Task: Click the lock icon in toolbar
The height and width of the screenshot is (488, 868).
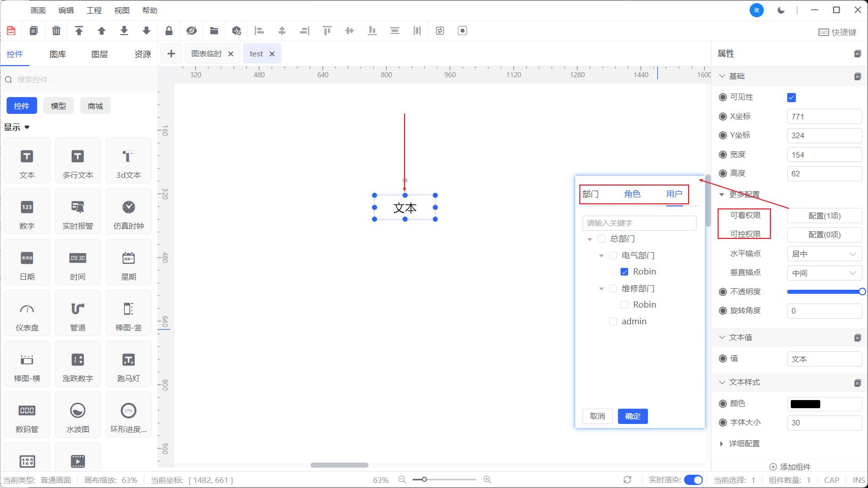Action: 169,31
